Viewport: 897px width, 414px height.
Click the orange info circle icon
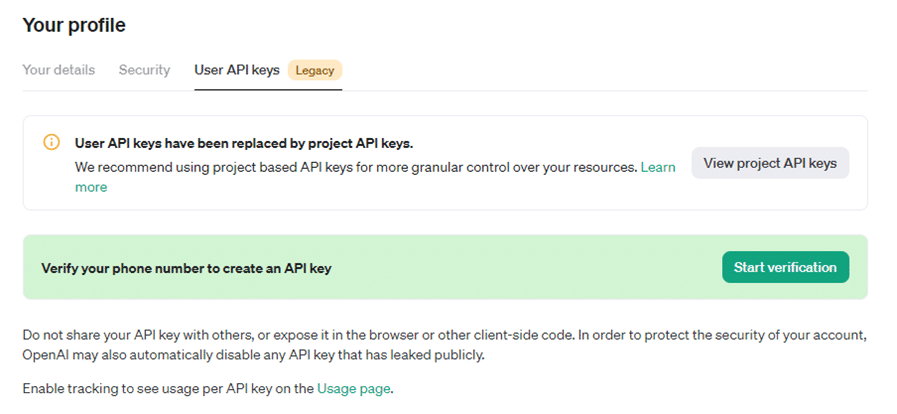(x=51, y=142)
